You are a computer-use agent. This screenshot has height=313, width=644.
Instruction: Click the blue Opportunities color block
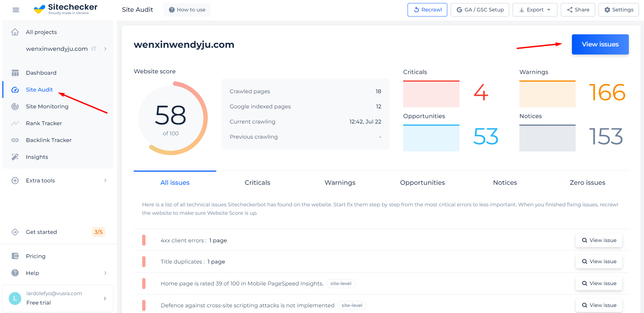tap(431, 138)
